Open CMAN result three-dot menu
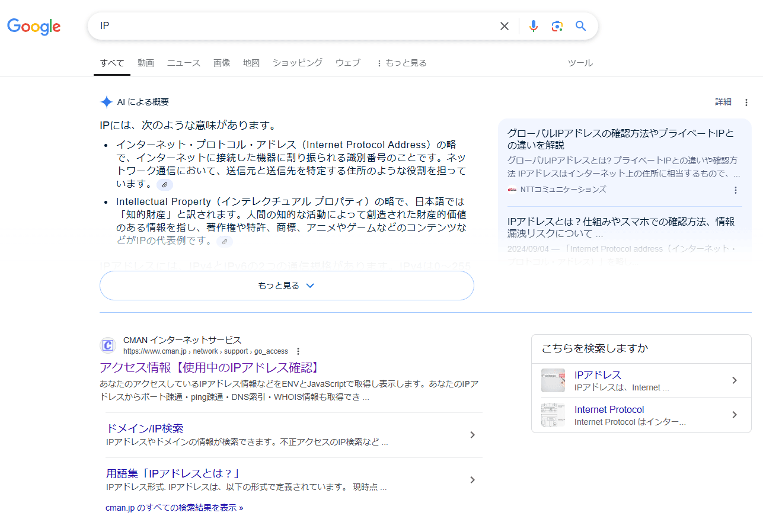Image resolution: width=763 pixels, height=532 pixels. [298, 351]
